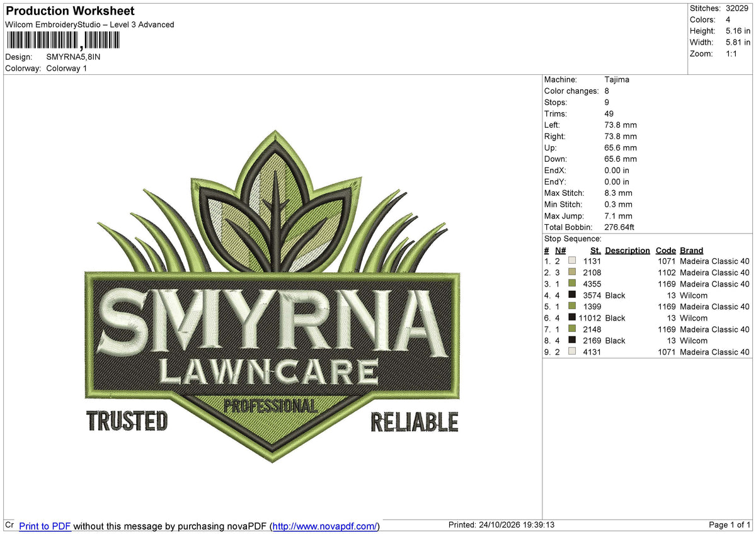Click black swatch of stop 4
Screen dimensions: 756x534
(572, 295)
